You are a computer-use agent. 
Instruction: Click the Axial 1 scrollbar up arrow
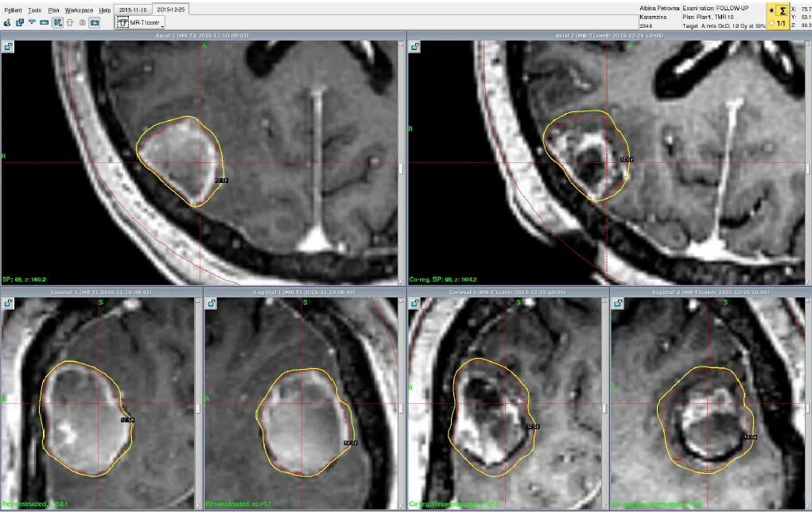pyautogui.click(x=402, y=44)
